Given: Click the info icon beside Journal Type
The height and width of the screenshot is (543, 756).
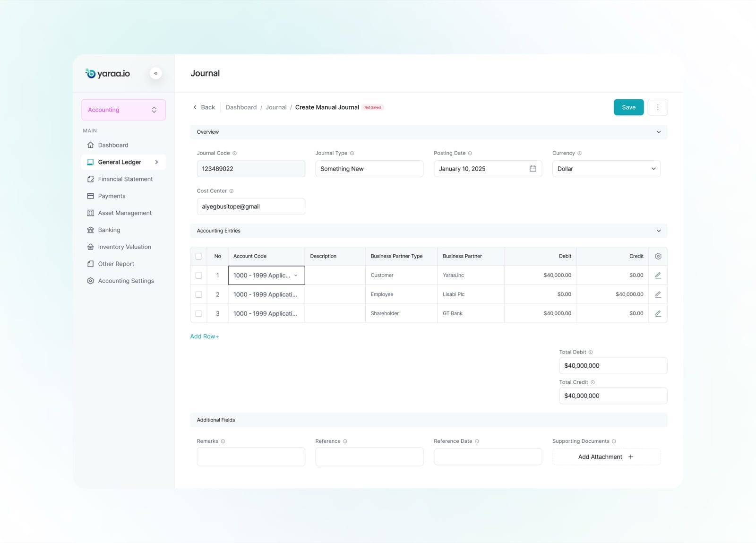Looking at the screenshot, I should coord(352,153).
